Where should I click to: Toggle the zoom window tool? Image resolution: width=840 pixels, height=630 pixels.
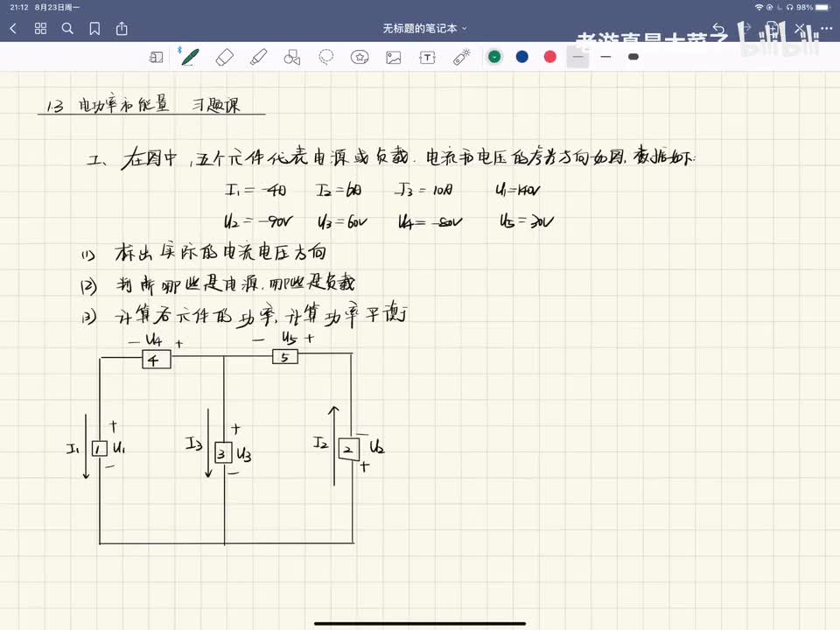click(x=156, y=58)
